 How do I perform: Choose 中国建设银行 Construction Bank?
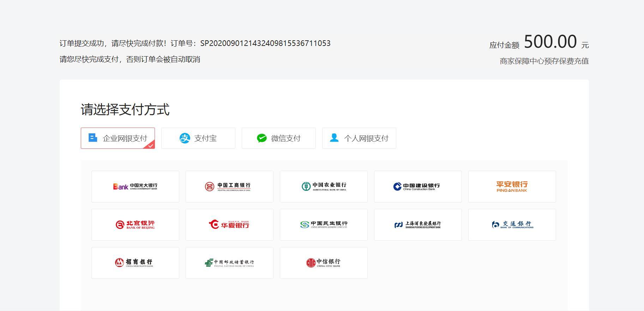tap(418, 187)
